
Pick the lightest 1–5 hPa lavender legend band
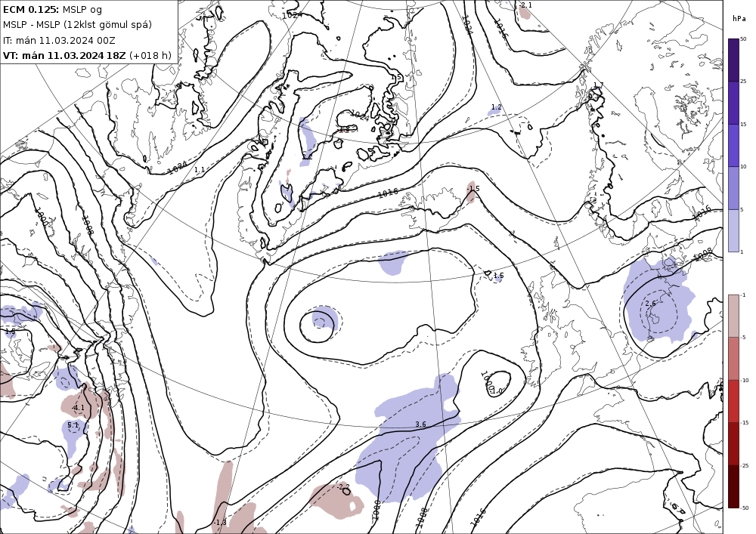(x=733, y=230)
